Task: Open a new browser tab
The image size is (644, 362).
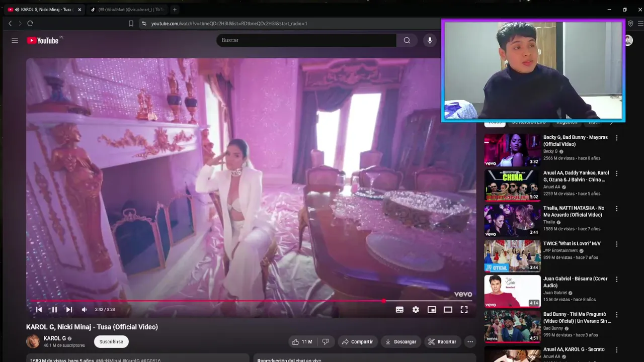Action: point(175,10)
